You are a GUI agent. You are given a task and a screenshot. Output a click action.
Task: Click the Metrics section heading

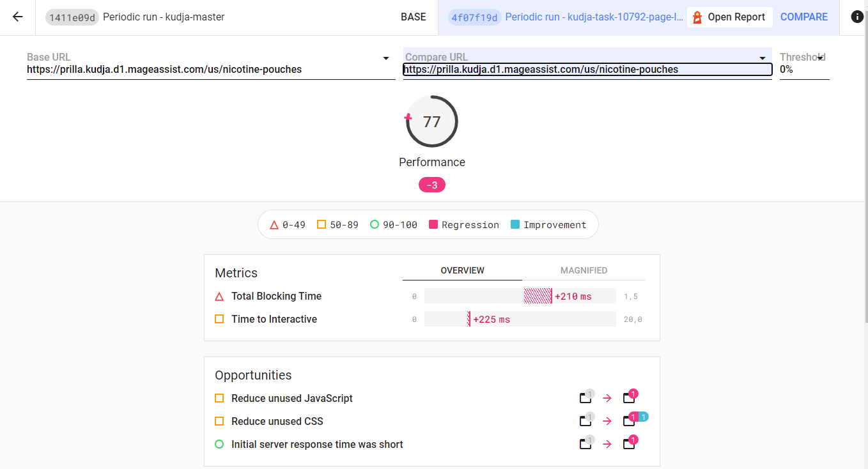tap(236, 273)
